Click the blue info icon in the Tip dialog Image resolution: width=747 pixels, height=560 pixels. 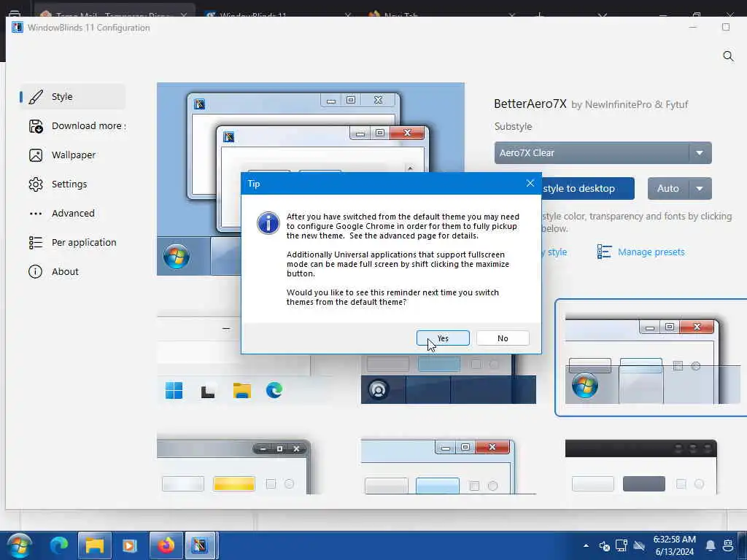[x=268, y=223]
